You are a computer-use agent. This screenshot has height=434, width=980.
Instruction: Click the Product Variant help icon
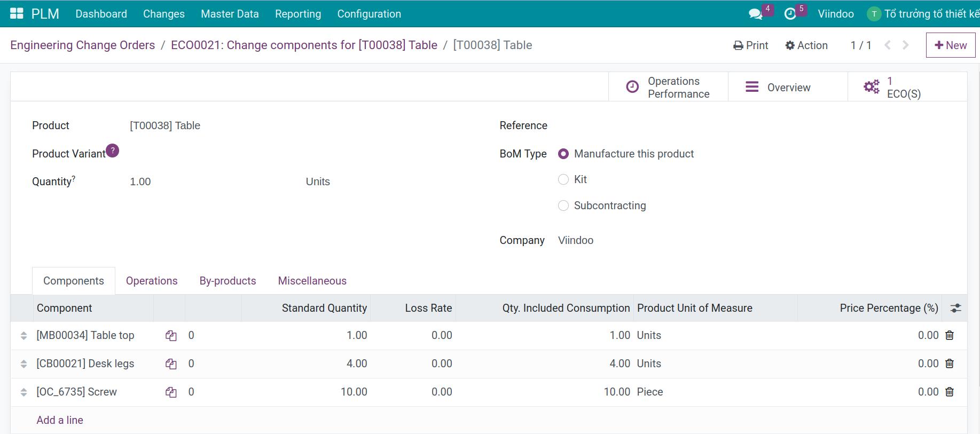[112, 151]
